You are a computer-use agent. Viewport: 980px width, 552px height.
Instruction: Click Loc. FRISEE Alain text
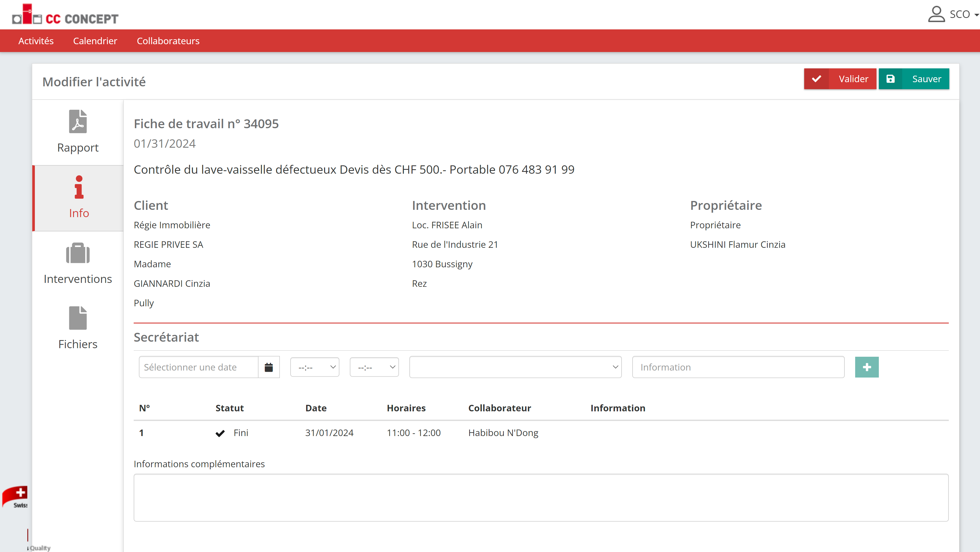[x=447, y=225]
